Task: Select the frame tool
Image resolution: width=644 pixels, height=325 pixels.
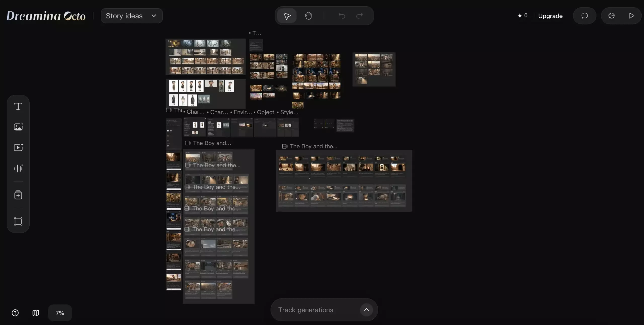Action: tap(18, 221)
